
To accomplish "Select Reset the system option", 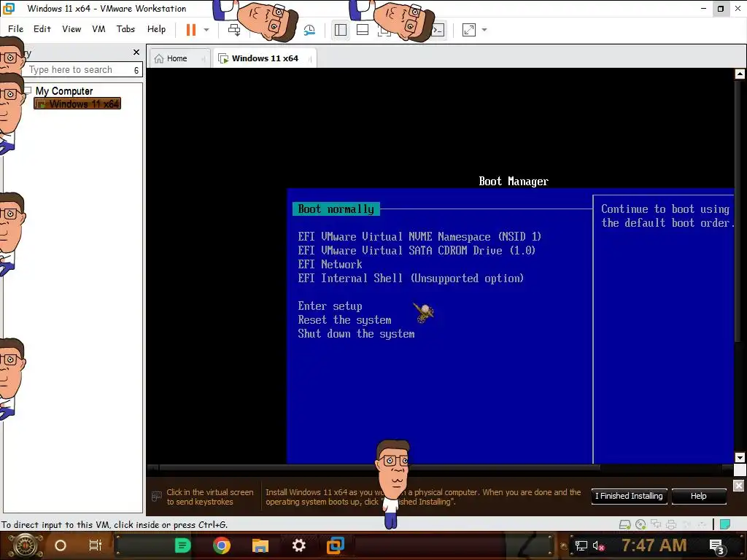I will [344, 320].
